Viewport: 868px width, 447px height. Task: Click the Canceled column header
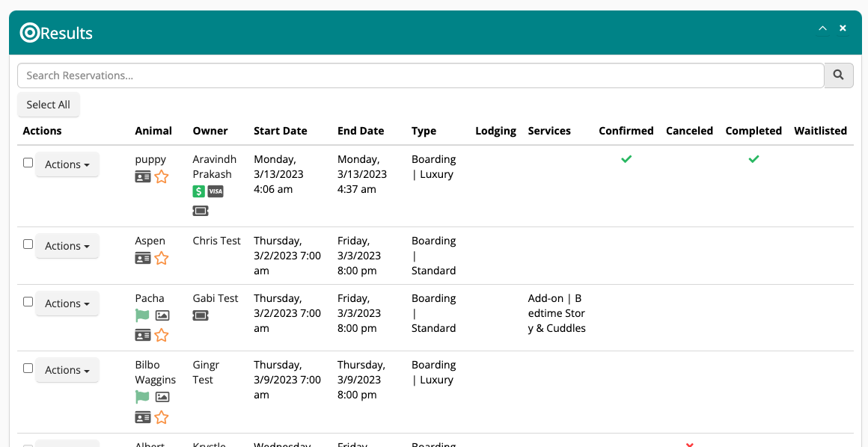tap(690, 131)
